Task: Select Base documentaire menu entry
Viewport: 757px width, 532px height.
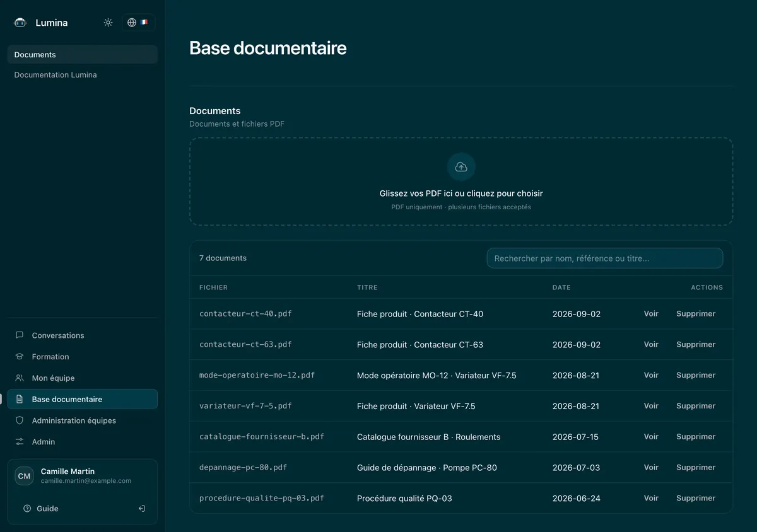Action: (83, 399)
